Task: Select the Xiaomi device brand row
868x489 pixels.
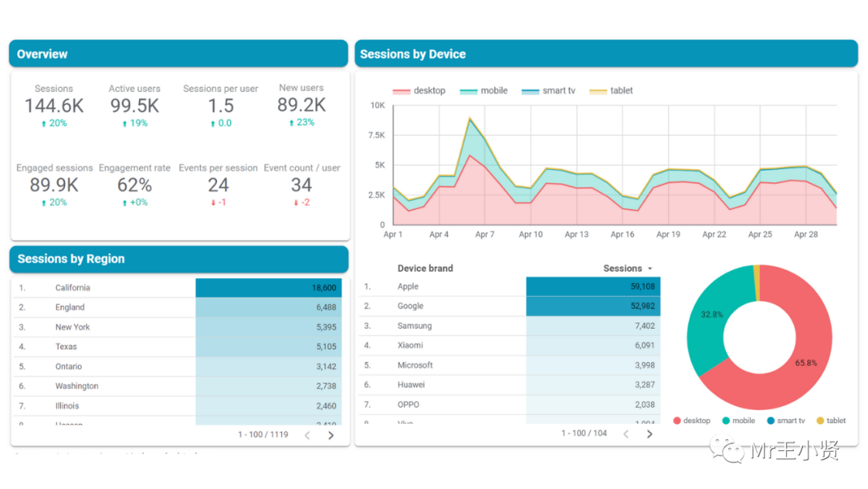Action: pos(510,346)
